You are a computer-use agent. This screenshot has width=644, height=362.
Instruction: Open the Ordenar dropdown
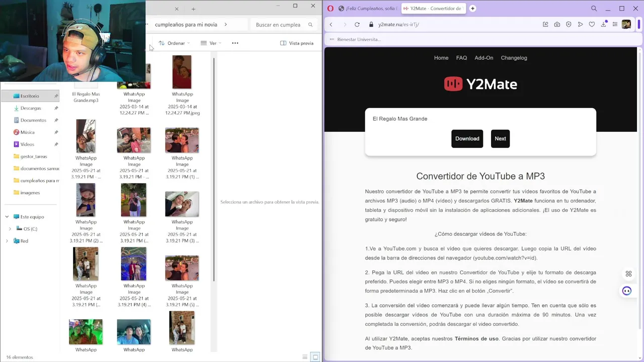[x=174, y=43]
